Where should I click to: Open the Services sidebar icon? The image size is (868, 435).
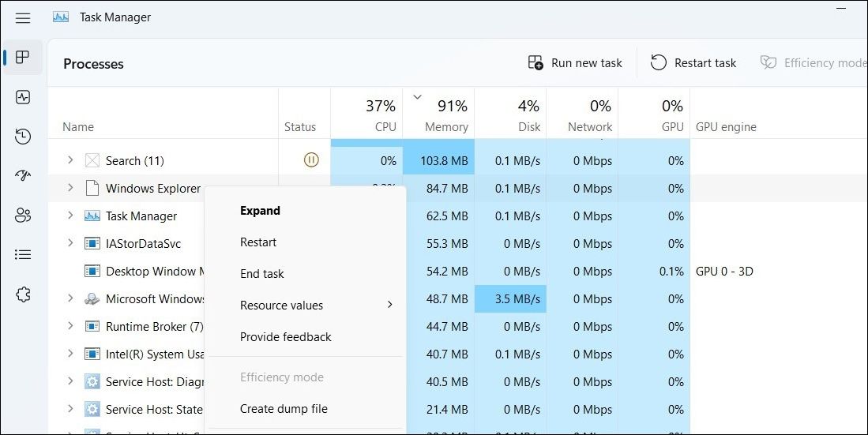23,294
